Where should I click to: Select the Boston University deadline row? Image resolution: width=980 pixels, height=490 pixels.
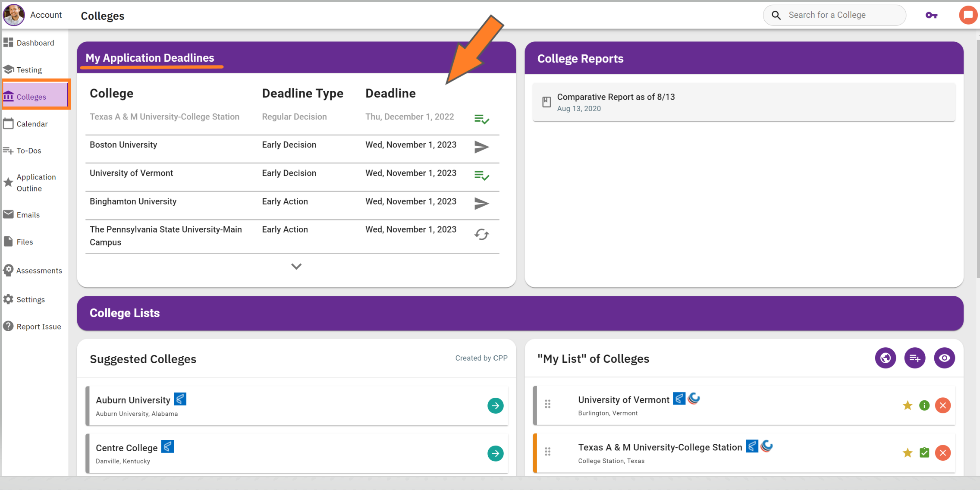(x=292, y=149)
